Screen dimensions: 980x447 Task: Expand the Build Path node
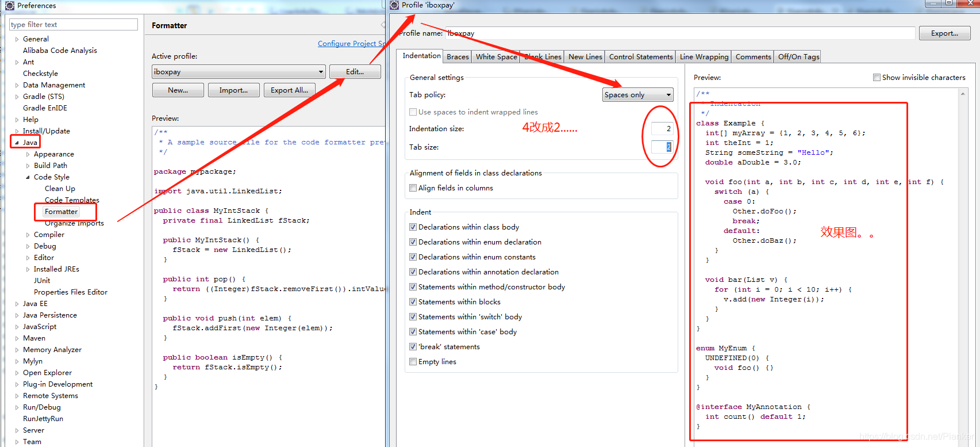tap(28, 166)
